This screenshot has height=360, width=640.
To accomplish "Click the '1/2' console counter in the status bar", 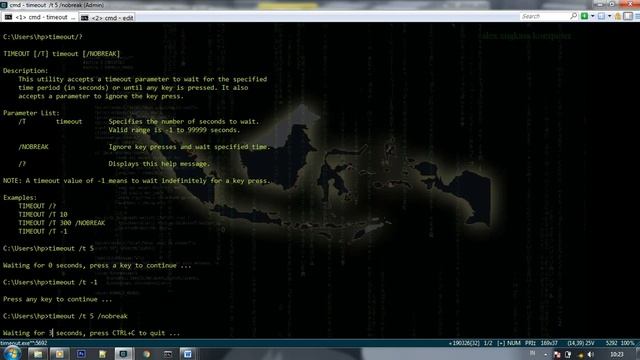I will click(488, 343).
